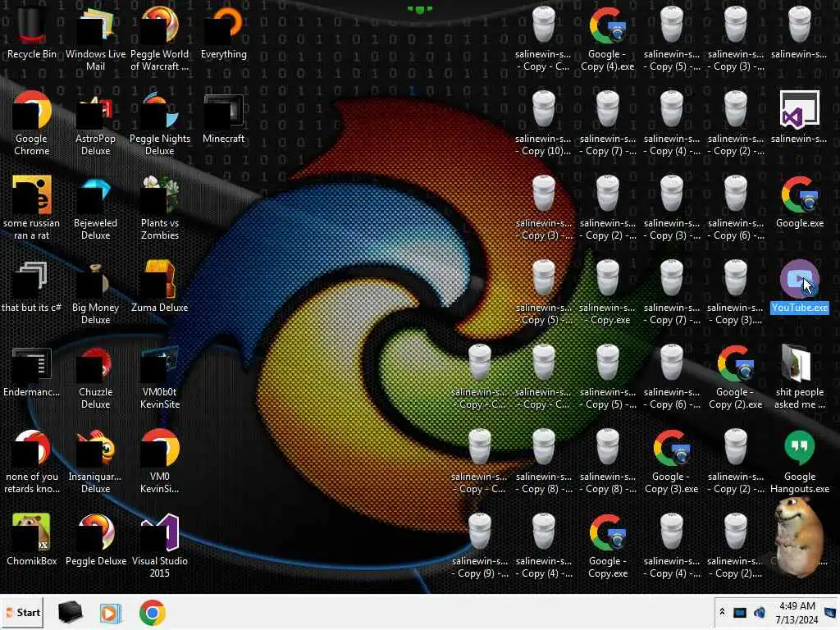This screenshot has height=630, width=840.
Task: Show hidden tray icons
Action: (722, 612)
